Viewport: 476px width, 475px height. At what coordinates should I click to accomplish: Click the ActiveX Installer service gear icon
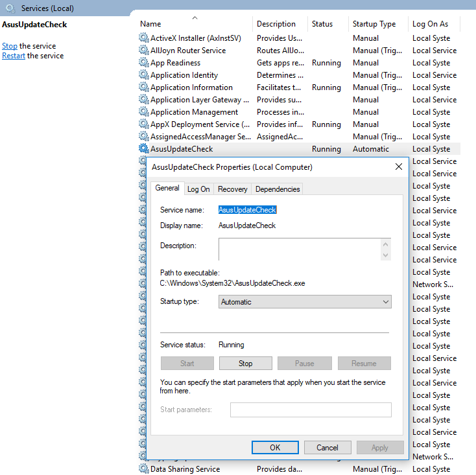point(143,38)
